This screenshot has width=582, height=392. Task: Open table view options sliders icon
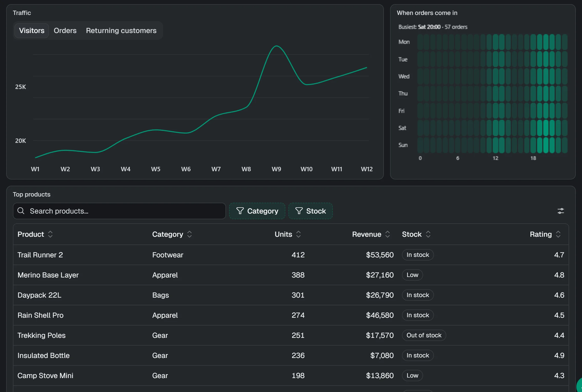[x=561, y=211]
